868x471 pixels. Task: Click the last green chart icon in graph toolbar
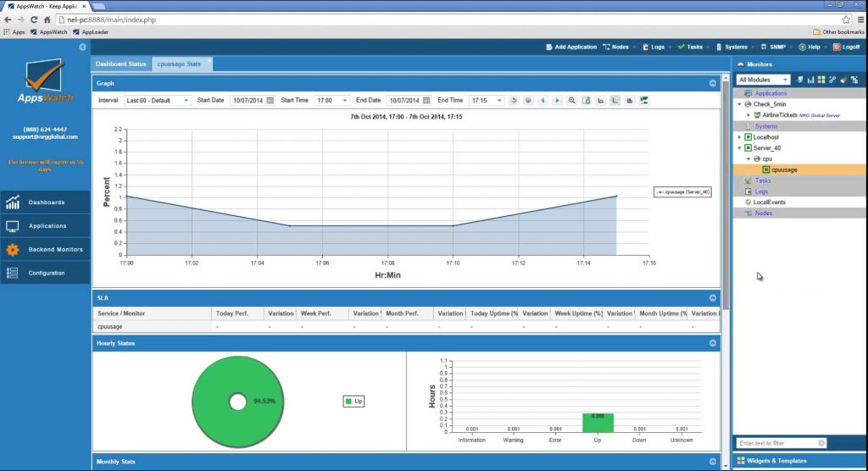644,100
